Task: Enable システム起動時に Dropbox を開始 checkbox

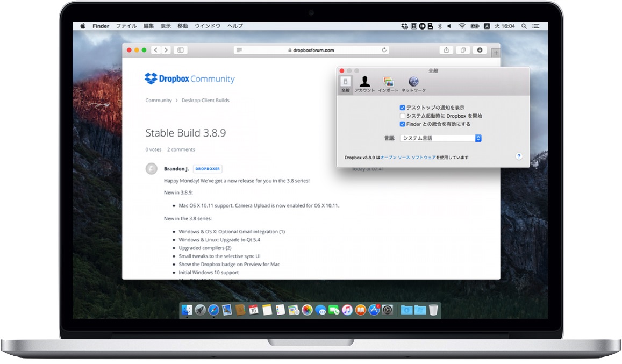Action: click(402, 116)
